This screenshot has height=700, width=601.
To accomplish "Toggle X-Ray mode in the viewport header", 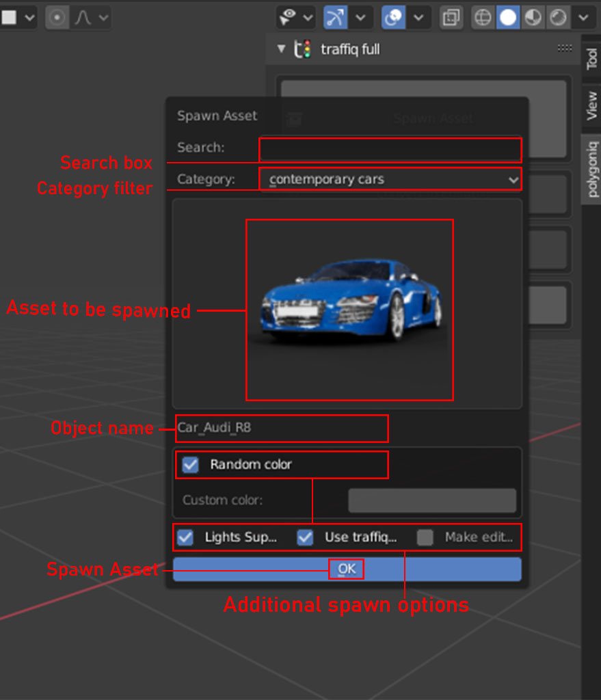I will tap(451, 17).
